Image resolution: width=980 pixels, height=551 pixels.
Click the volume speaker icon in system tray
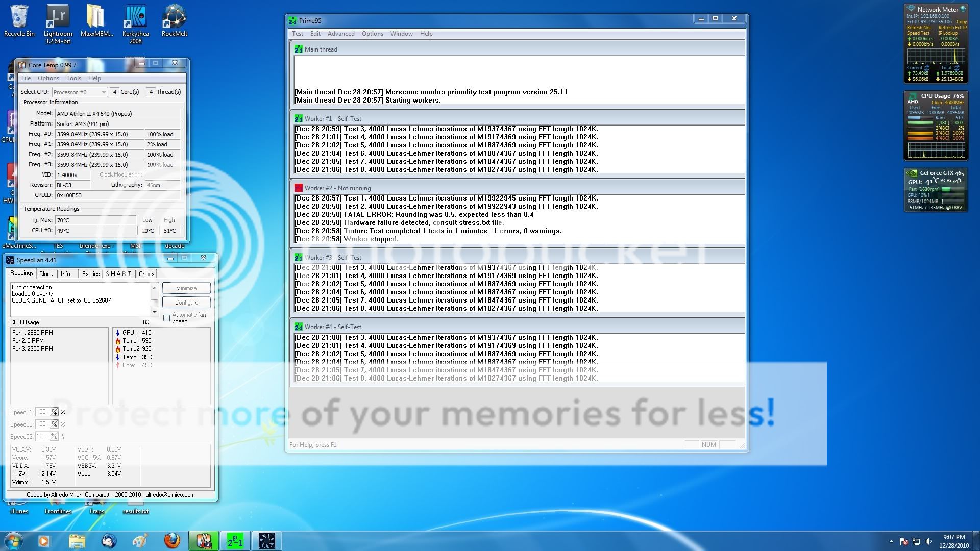[928, 541]
